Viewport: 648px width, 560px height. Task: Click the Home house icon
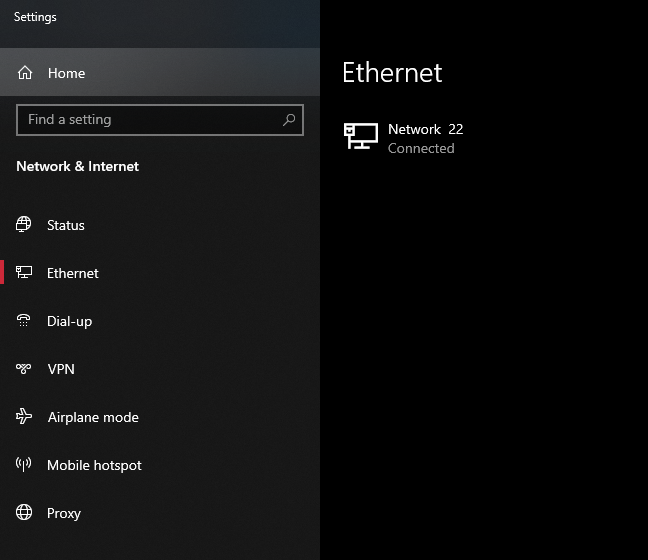(x=25, y=73)
